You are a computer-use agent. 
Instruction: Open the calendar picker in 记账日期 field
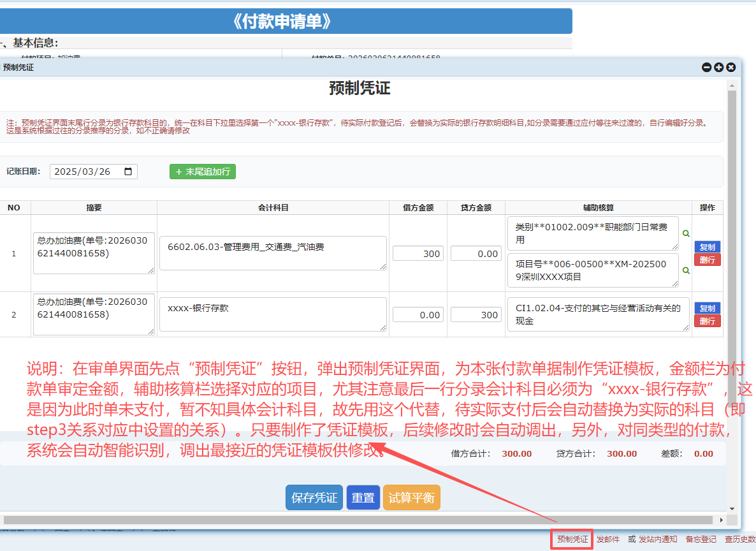point(129,172)
